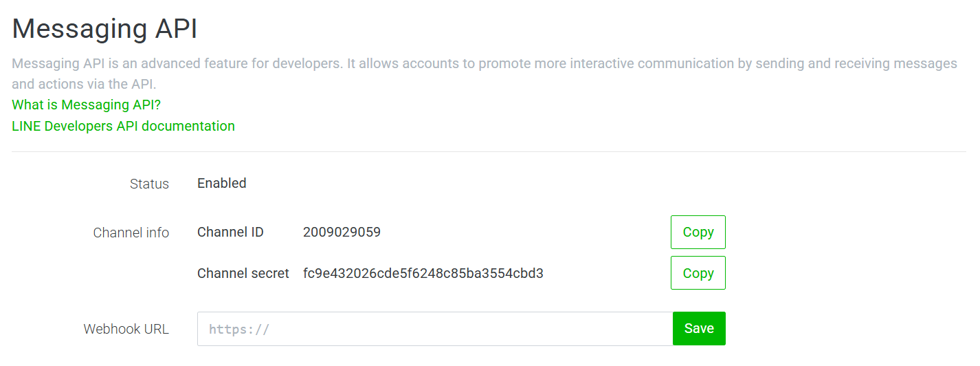Click the Channel ID number 2009029059
The height and width of the screenshot is (366, 980).
coord(342,232)
